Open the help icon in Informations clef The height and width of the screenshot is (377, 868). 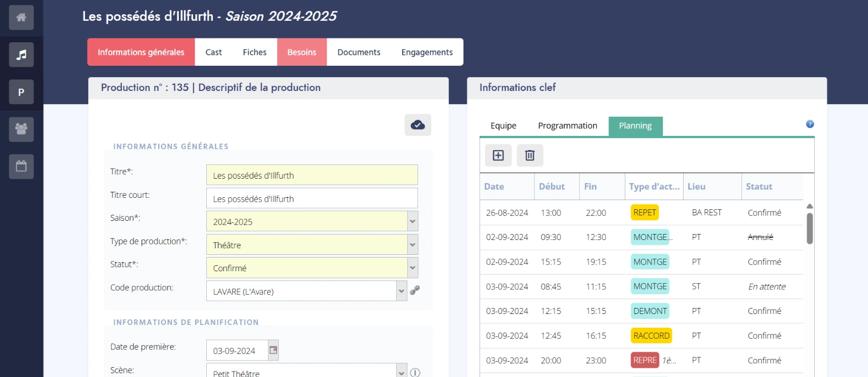coord(809,124)
